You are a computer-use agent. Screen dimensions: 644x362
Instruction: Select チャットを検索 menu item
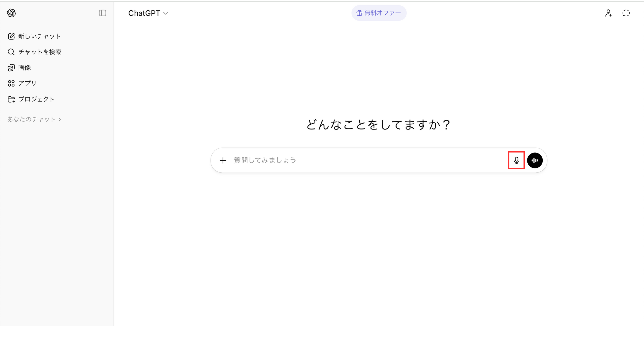click(x=40, y=52)
